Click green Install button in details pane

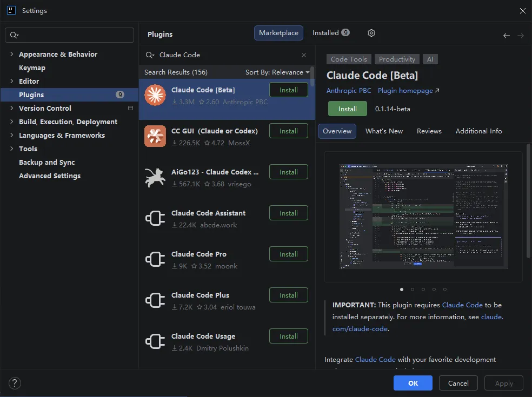tap(348, 109)
